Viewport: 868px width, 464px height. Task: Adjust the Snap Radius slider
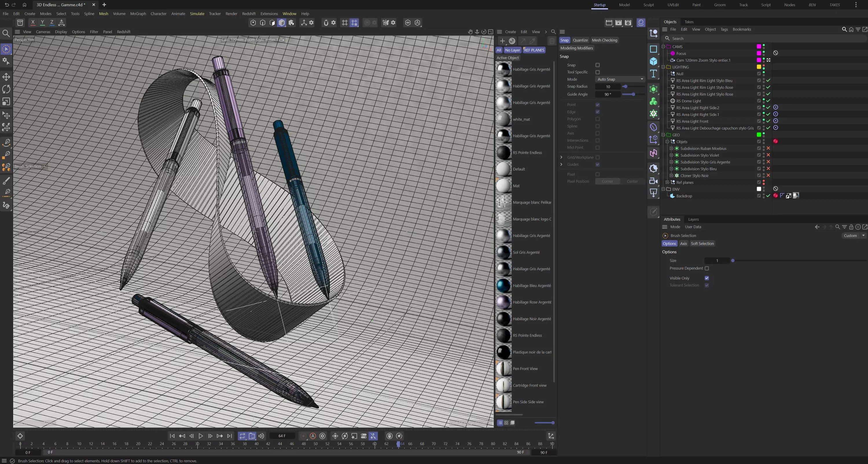pos(633,87)
